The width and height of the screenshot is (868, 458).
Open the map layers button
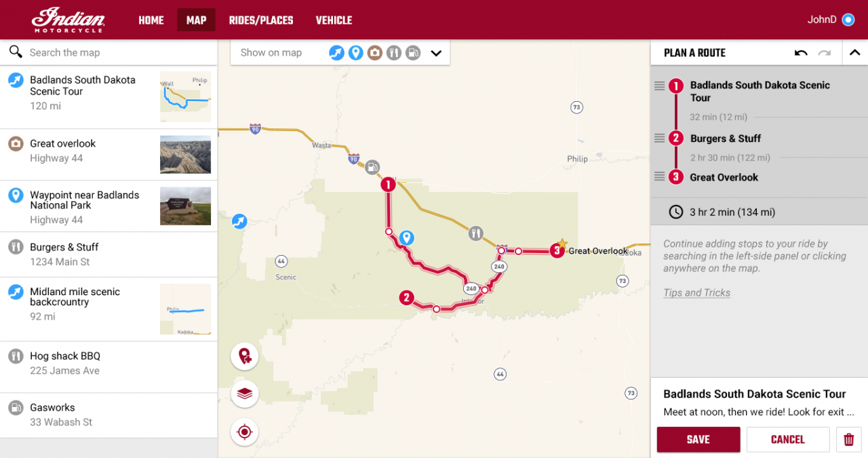245,394
